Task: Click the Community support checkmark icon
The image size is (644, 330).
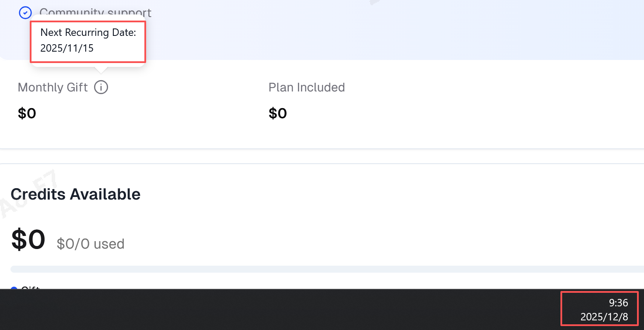Action: tap(25, 13)
